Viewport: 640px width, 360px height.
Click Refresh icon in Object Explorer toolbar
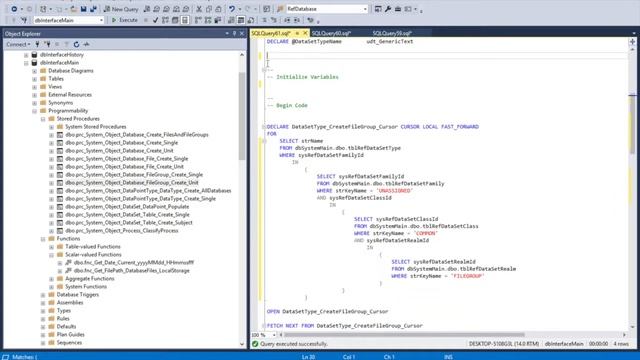(76, 44)
